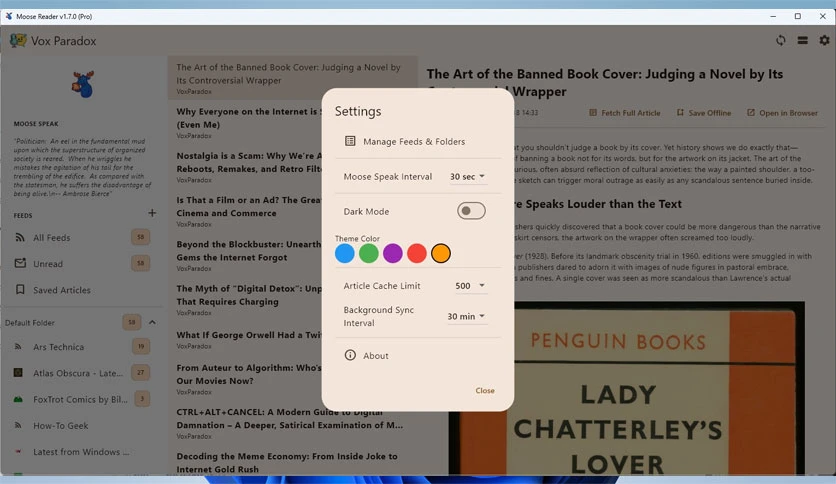Screen dimensions: 836x484
Task: Click the All Feeds RSS icon
Action: click(20, 237)
